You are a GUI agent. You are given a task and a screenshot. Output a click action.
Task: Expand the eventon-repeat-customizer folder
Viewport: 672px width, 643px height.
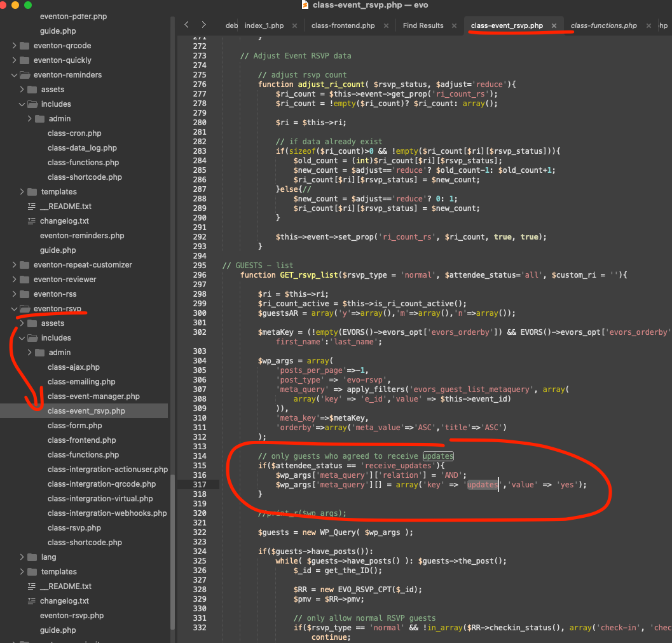(14, 265)
